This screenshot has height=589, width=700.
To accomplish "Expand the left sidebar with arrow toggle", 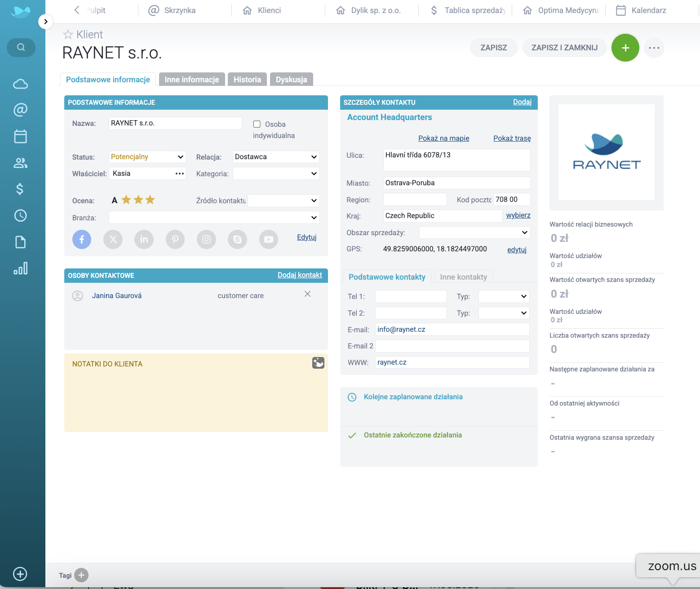I will pos(46,21).
